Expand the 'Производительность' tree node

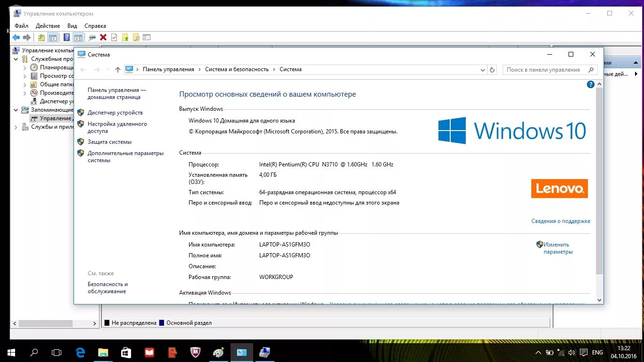point(25,93)
